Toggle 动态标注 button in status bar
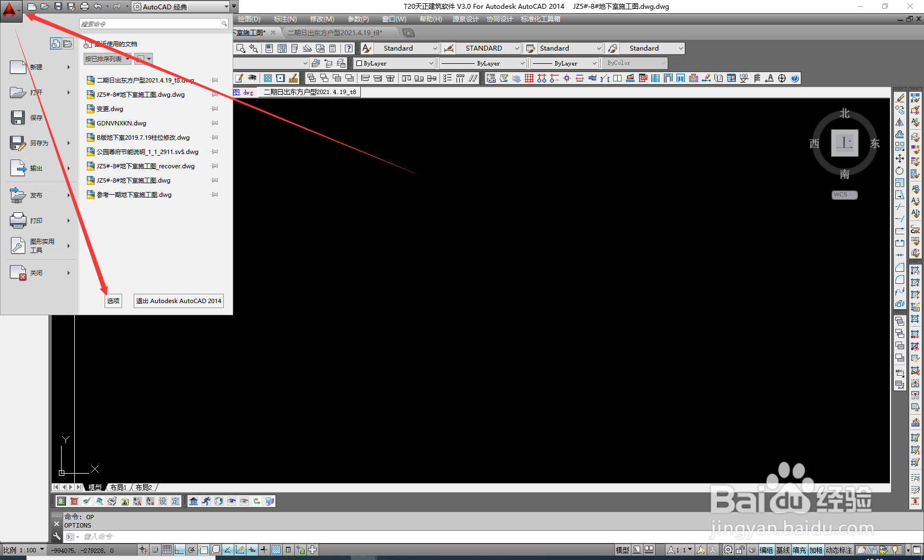The height and width of the screenshot is (560, 924). (x=839, y=550)
